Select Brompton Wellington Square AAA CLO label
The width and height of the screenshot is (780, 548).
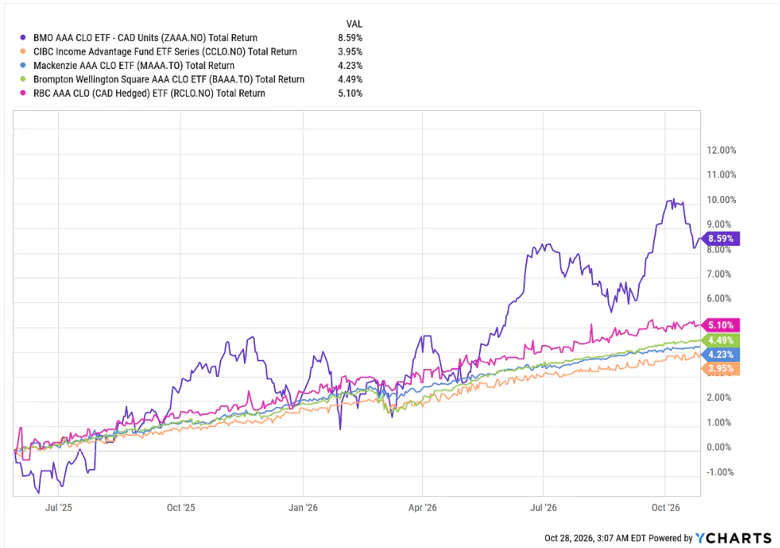169,80
